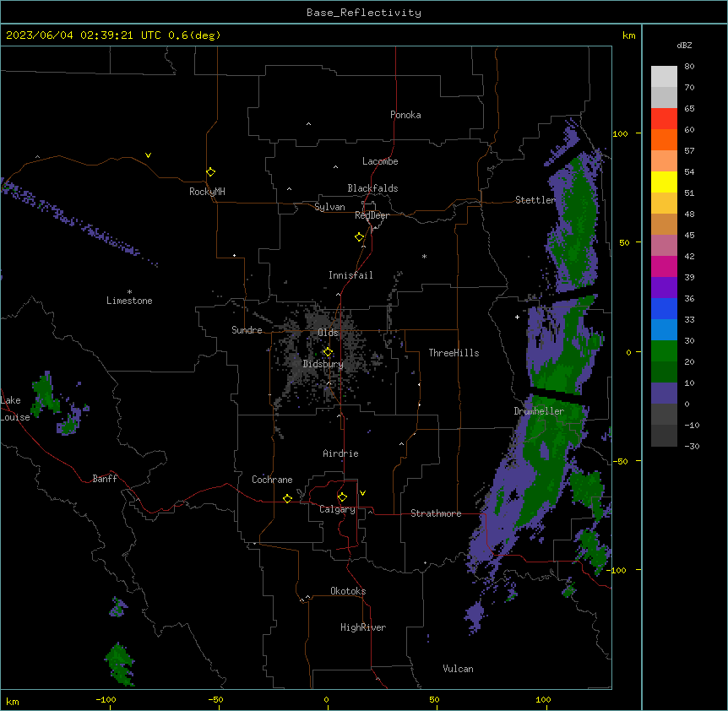This screenshot has height=711, width=728.
Task: Click the RockyMH label
Action: (x=207, y=192)
